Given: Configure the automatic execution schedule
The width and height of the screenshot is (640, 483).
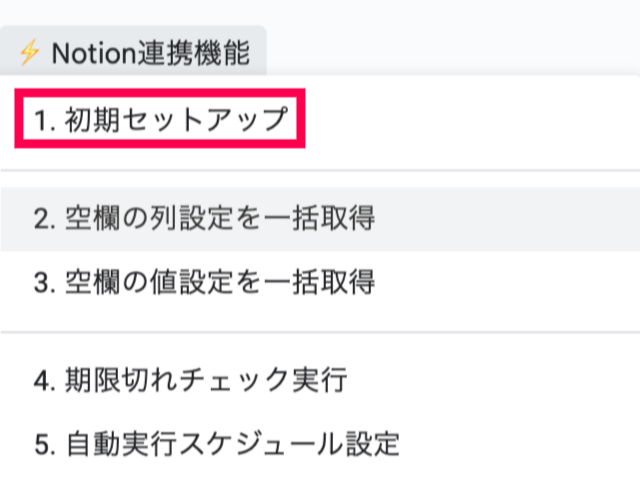Looking at the screenshot, I should point(217,441).
